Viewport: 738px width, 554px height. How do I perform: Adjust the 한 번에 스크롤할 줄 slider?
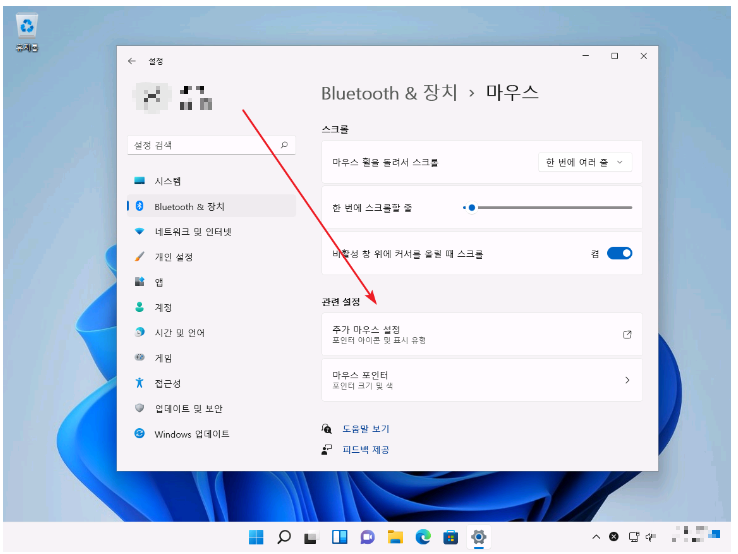[548, 208]
